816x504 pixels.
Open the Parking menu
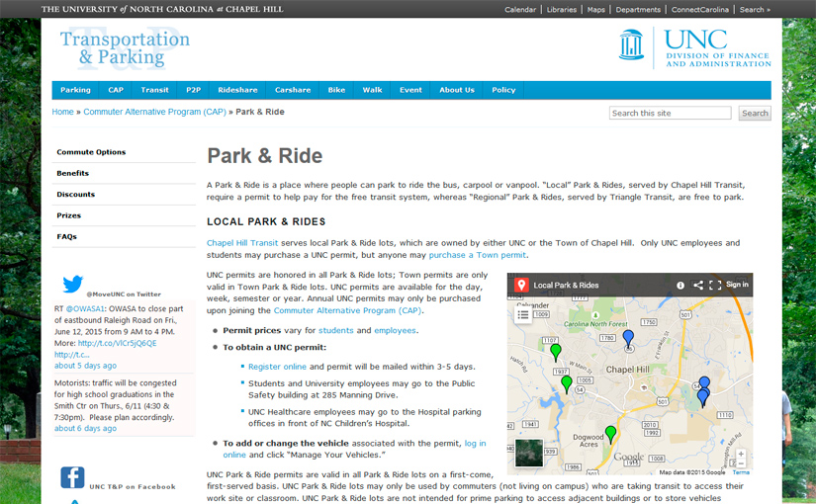(75, 90)
